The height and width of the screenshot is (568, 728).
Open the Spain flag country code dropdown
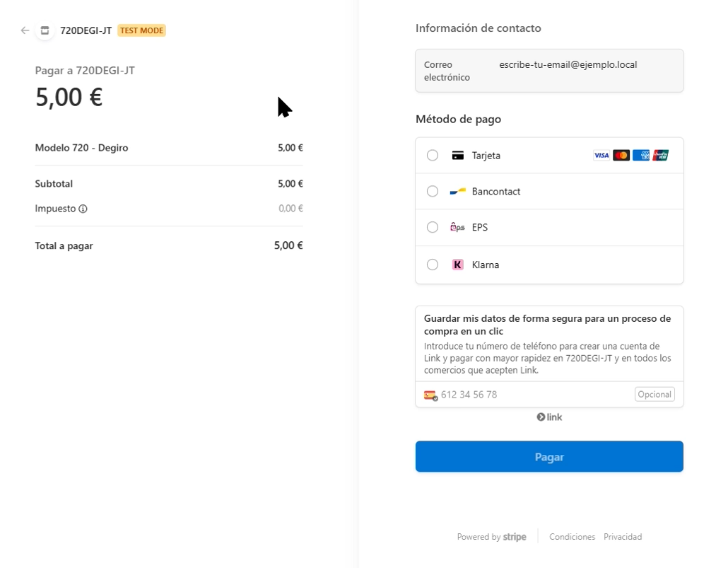click(430, 395)
